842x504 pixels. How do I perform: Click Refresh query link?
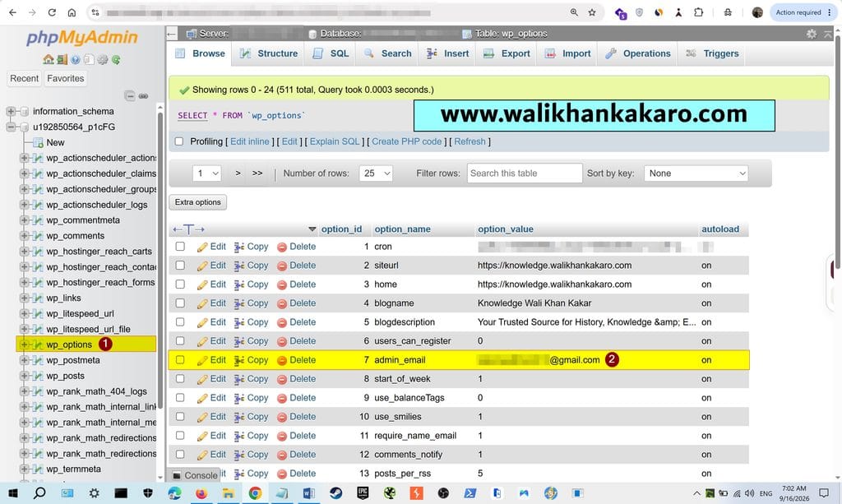[x=470, y=141]
